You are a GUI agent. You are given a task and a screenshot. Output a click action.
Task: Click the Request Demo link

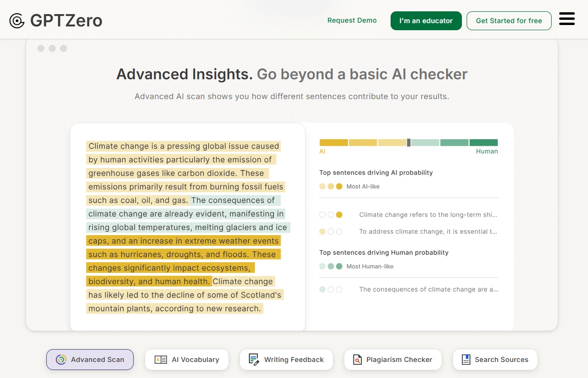pyautogui.click(x=352, y=20)
